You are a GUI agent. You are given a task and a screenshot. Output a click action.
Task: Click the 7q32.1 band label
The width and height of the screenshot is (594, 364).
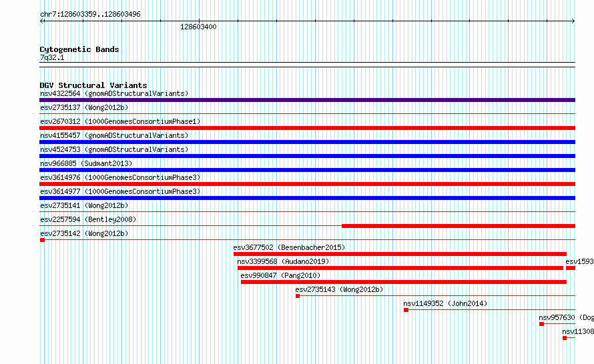click(x=52, y=57)
